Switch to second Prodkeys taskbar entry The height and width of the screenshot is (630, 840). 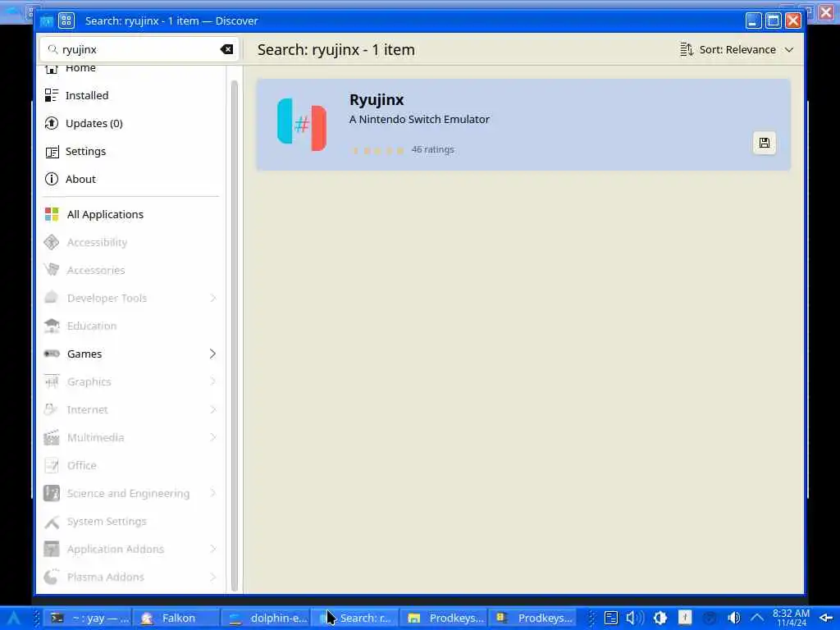(533, 618)
